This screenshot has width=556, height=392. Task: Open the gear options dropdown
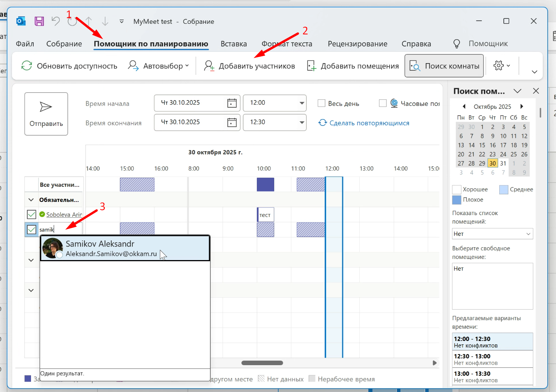point(502,66)
